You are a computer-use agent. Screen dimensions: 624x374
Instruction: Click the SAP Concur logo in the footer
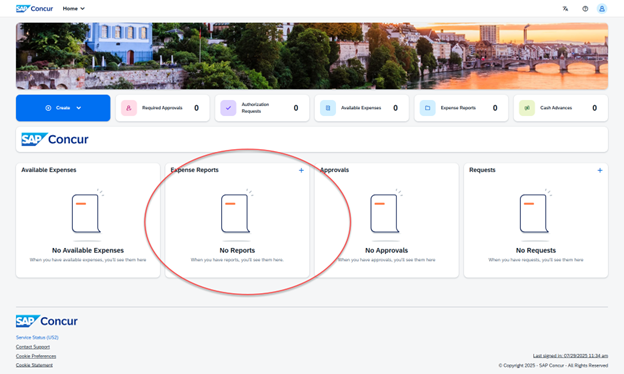(x=47, y=321)
